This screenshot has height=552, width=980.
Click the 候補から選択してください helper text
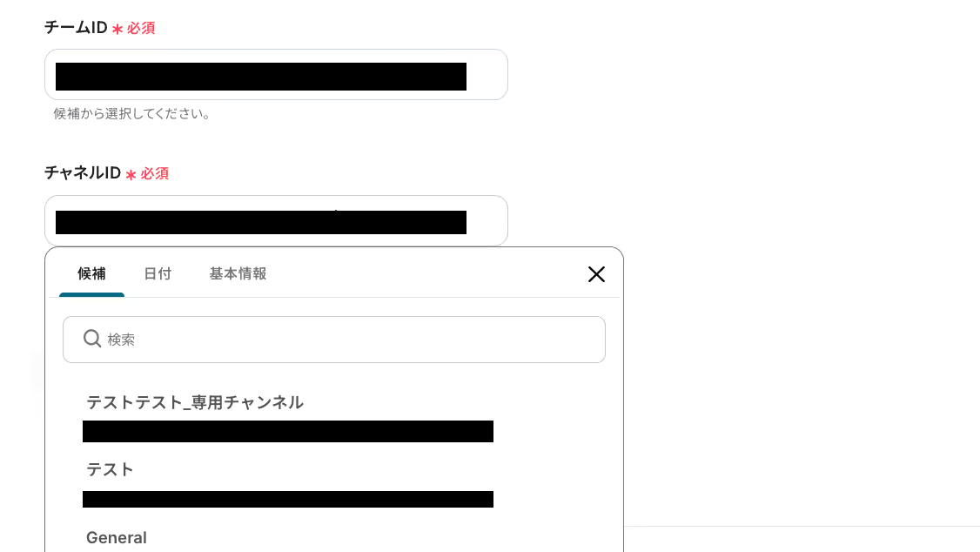(x=132, y=114)
